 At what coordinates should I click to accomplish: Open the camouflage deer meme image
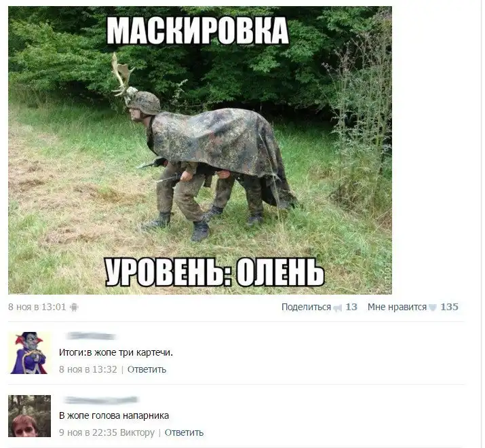pos(200,150)
